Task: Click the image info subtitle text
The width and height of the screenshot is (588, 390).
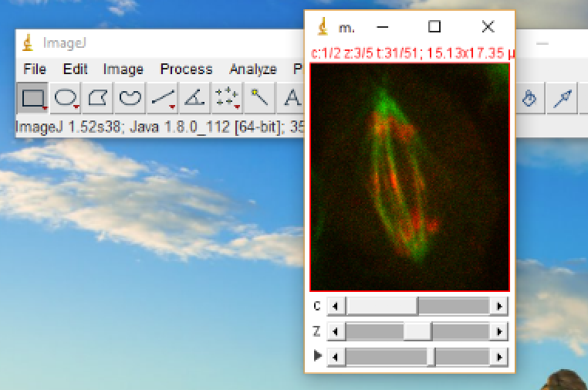Action: (x=413, y=53)
